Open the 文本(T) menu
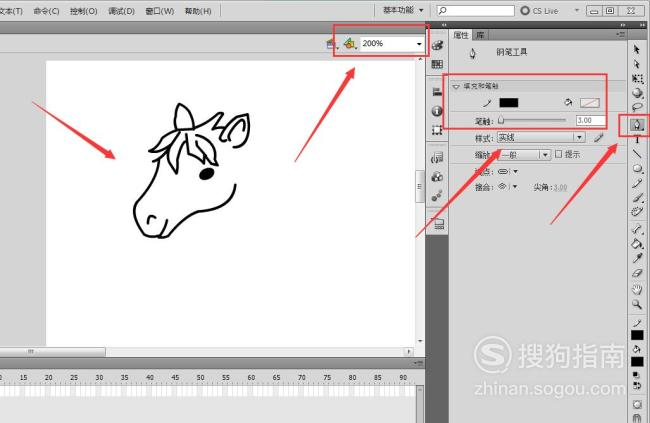The image size is (650, 423). click(11, 11)
